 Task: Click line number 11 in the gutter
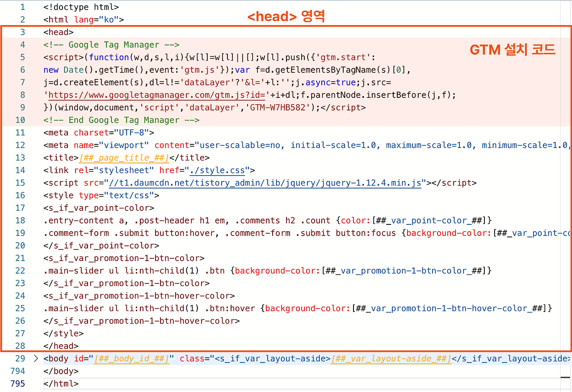point(20,132)
